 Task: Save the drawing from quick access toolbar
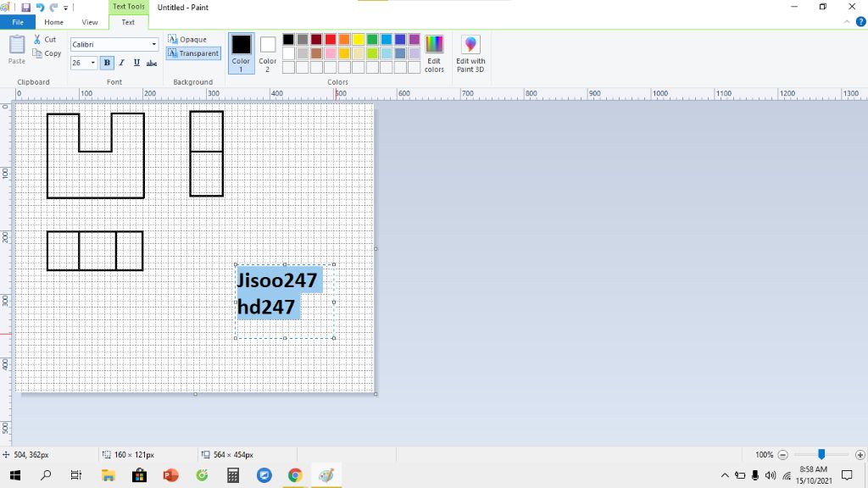point(26,7)
